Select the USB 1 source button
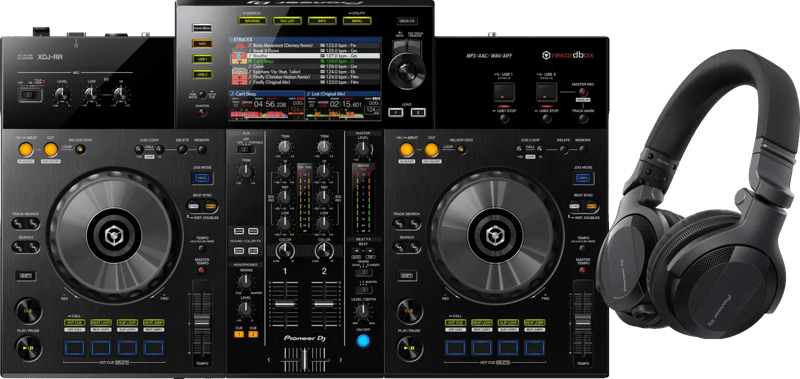800x379 pixels. click(x=202, y=59)
